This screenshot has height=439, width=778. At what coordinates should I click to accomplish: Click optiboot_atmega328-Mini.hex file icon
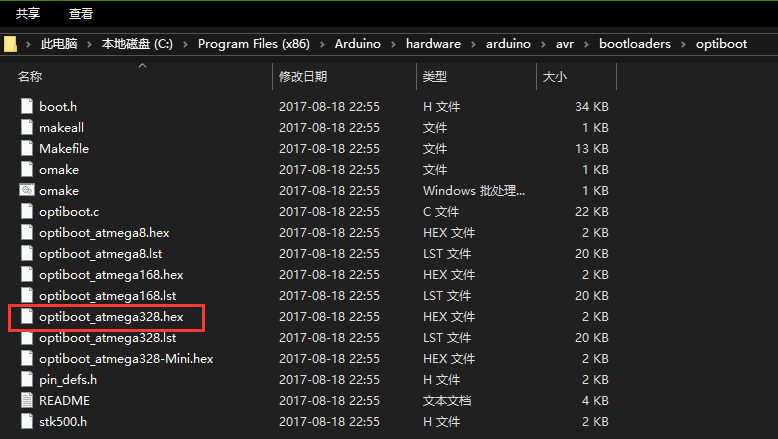(27, 358)
